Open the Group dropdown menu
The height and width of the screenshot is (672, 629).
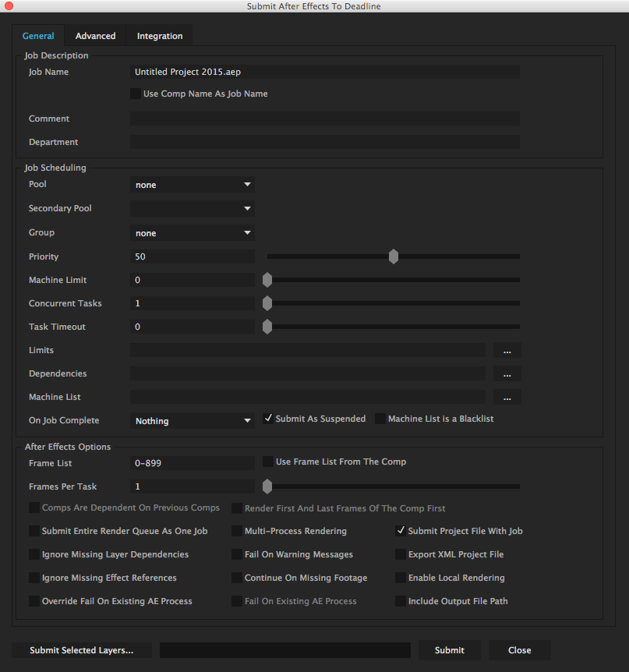coord(192,233)
